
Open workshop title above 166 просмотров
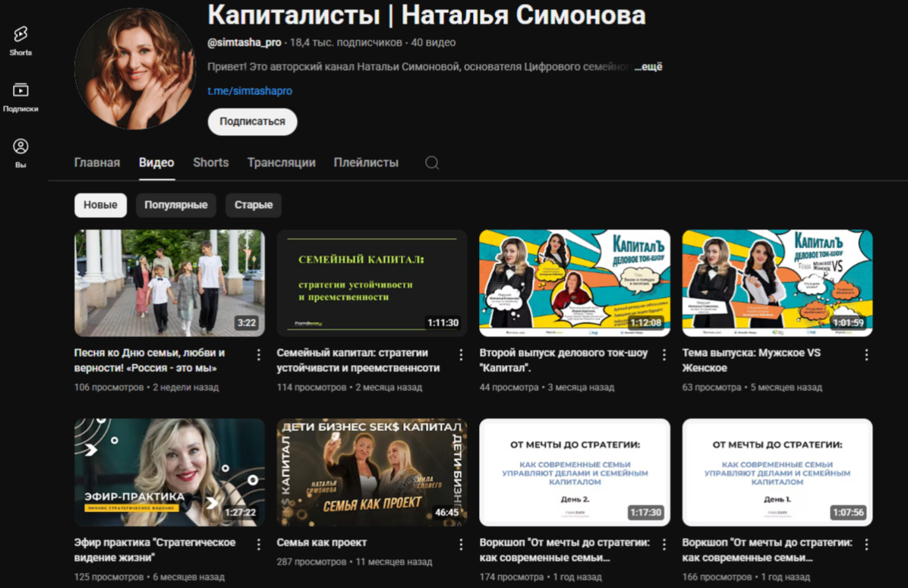point(768,550)
